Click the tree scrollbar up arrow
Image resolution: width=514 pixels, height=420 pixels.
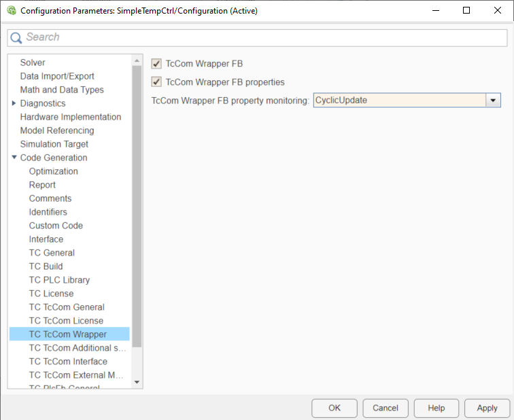[x=137, y=60]
